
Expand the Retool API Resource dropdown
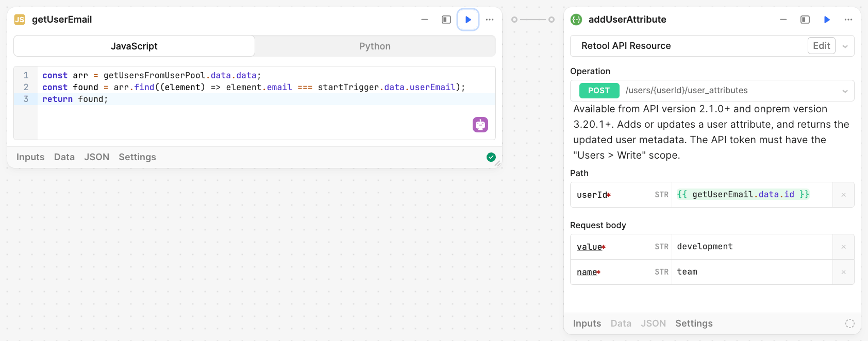coord(845,46)
